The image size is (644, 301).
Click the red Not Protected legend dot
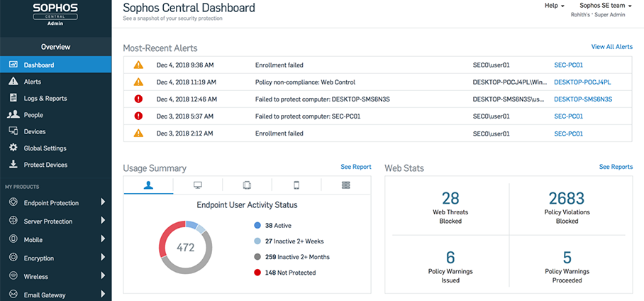257,272
